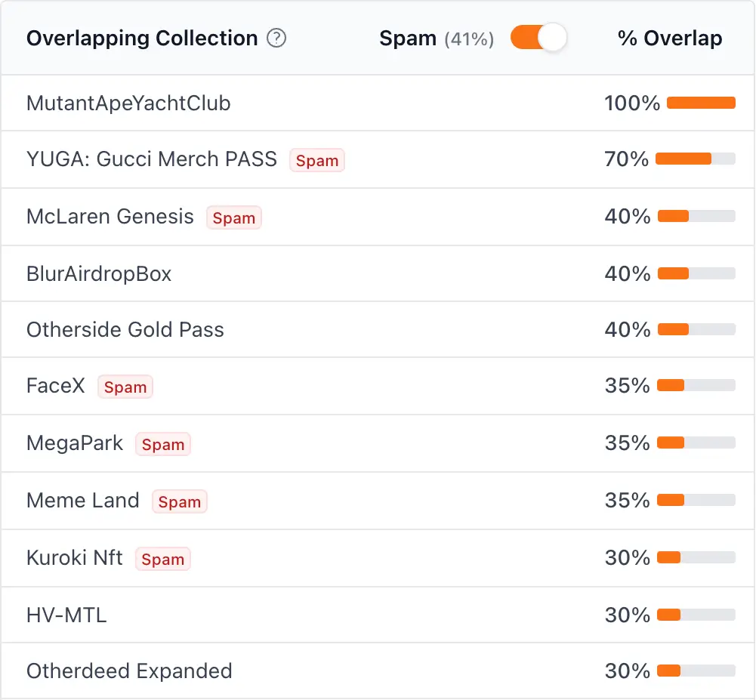The width and height of the screenshot is (756, 700).
Task: Click the Meme Land collection name
Action: (83, 501)
